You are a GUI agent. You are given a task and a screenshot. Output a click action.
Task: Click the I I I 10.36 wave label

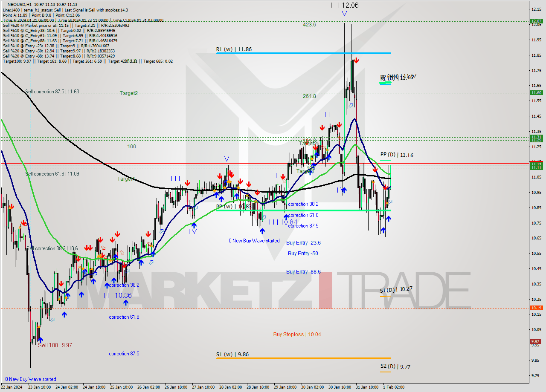pyautogui.click(x=117, y=295)
